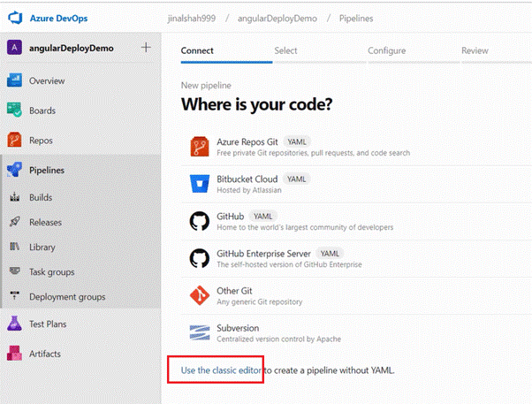Choose GitHub Enterprise Server option
The image size is (532, 404).
pos(356,259)
